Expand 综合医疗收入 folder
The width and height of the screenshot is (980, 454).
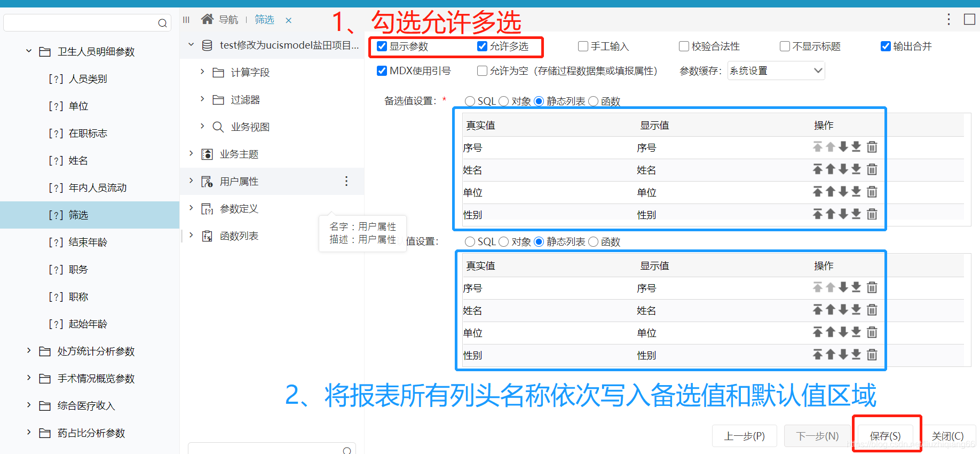[29, 405]
